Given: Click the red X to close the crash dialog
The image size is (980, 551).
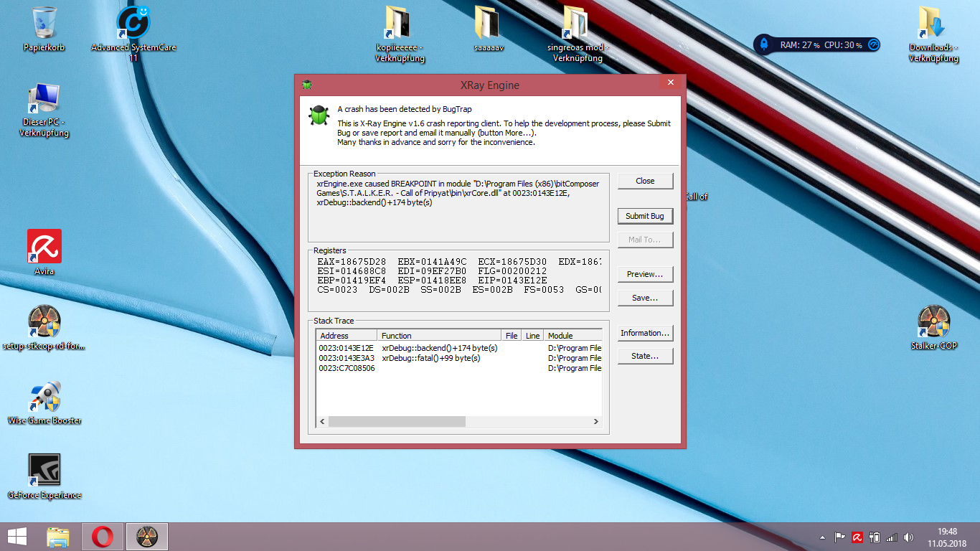Looking at the screenshot, I should pyautogui.click(x=670, y=82).
